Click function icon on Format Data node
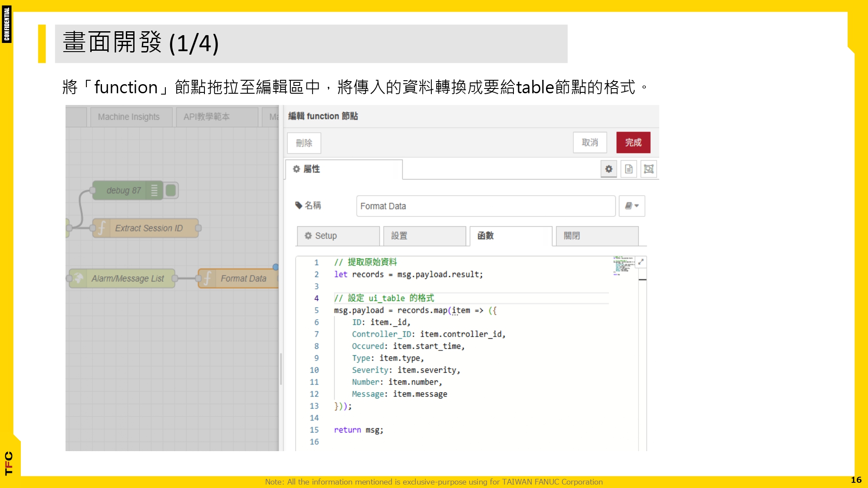 tap(207, 278)
